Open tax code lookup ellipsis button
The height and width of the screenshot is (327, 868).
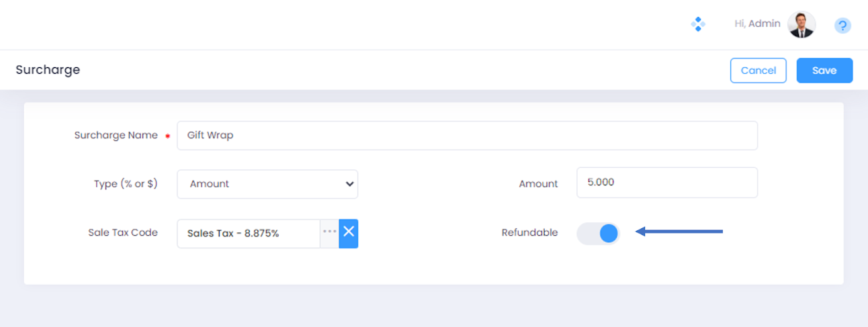329,233
